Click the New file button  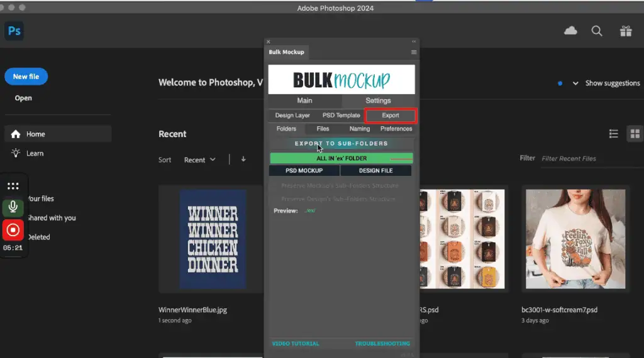coord(26,77)
